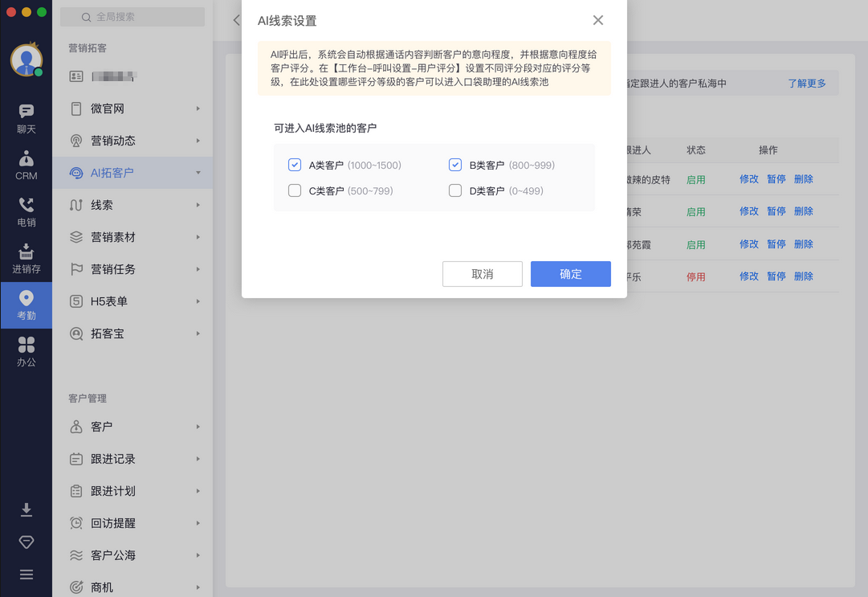Open the 跟进计划 menu item
The width and height of the screenshot is (868, 597).
click(132, 491)
